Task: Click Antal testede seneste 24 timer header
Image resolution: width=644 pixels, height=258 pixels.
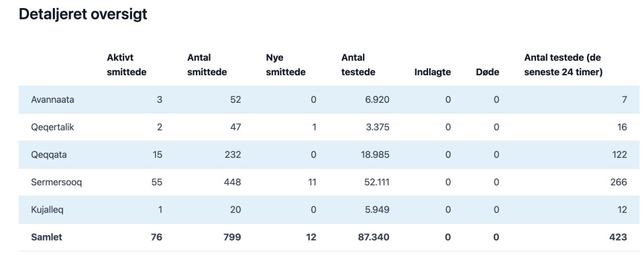Action: 563,65
